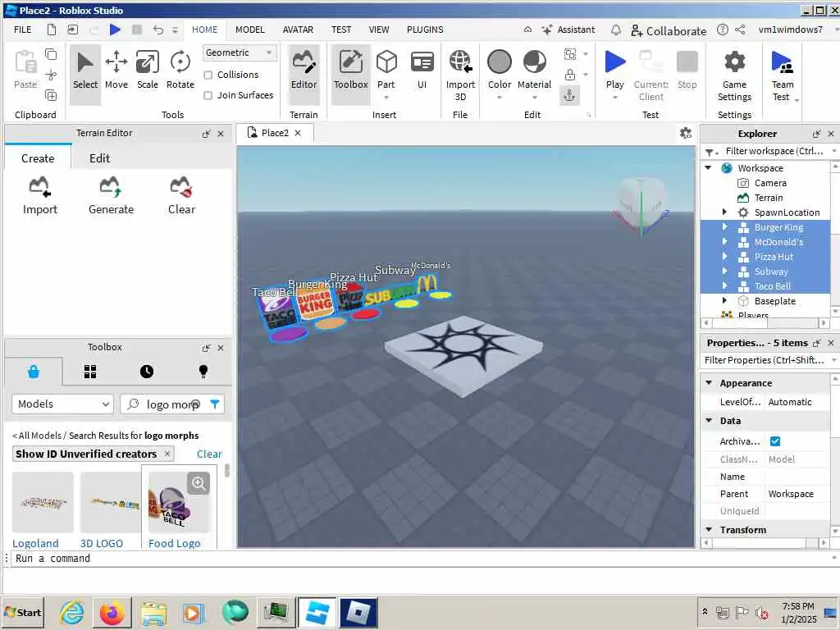The image size is (840, 630).
Task: Open the Toolbox Marketplace tab
Action: 33,372
